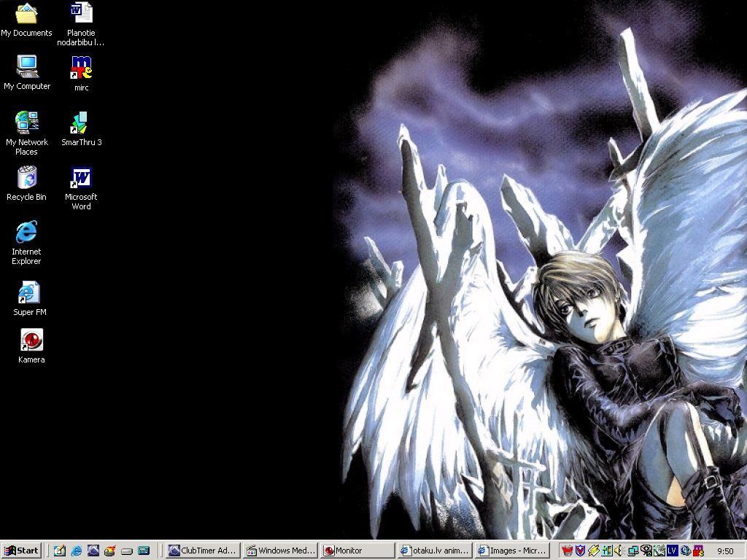The height and width of the screenshot is (560, 747).
Task: Switch to the ClubTimer taskbar window
Action: coord(203,551)
